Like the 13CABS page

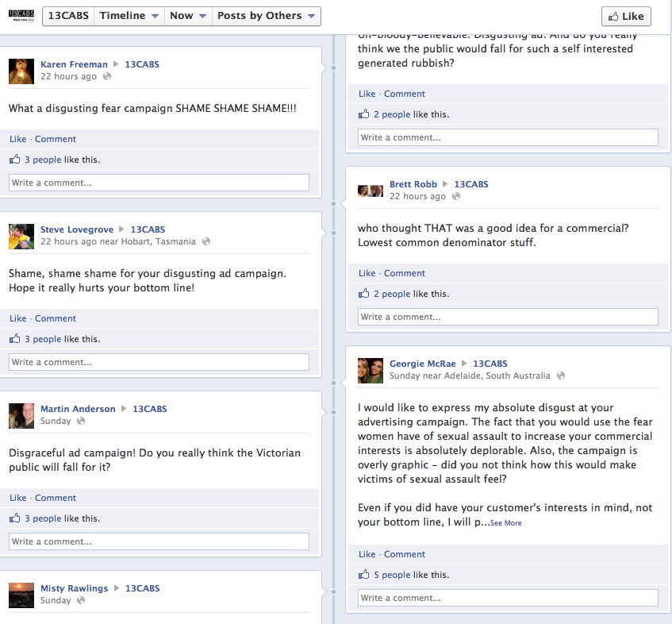pyautogui.click(x=626, y=17)
